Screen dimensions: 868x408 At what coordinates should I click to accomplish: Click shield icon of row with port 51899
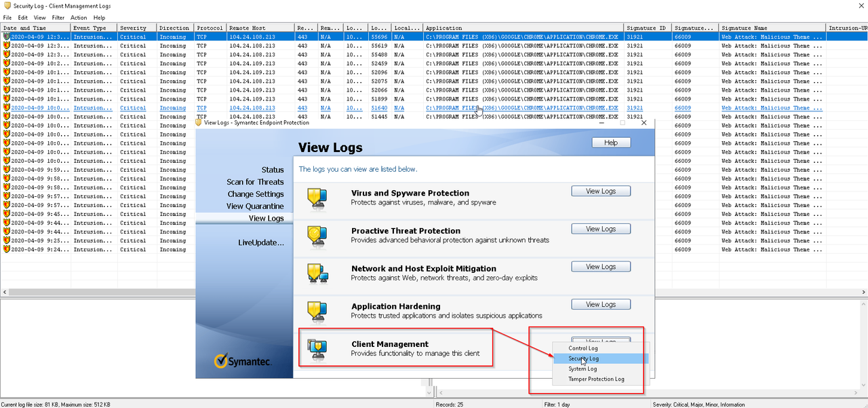coord(7,98)
